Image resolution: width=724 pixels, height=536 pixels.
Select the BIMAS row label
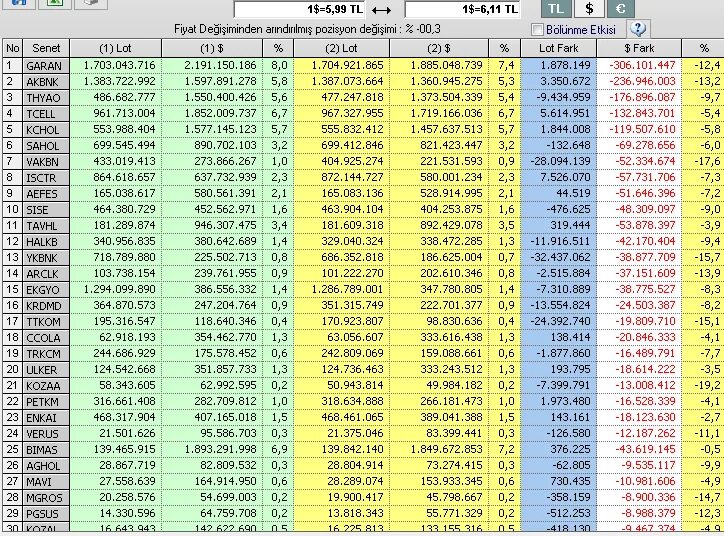(x=46, y=450)
